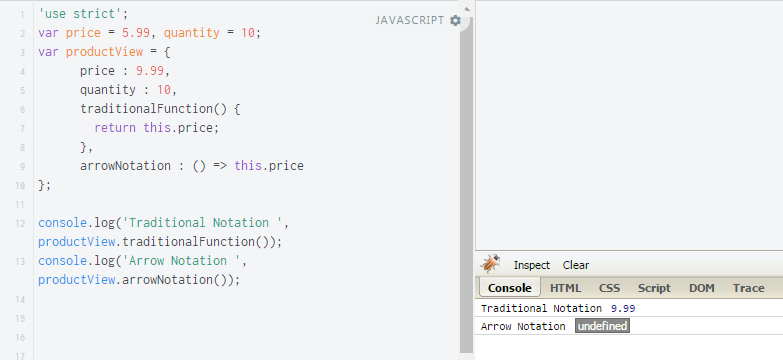The height and width of the screenshot is (360, 783).
Task: Click the 'return this.price;' line
Action: pos(157,127)
